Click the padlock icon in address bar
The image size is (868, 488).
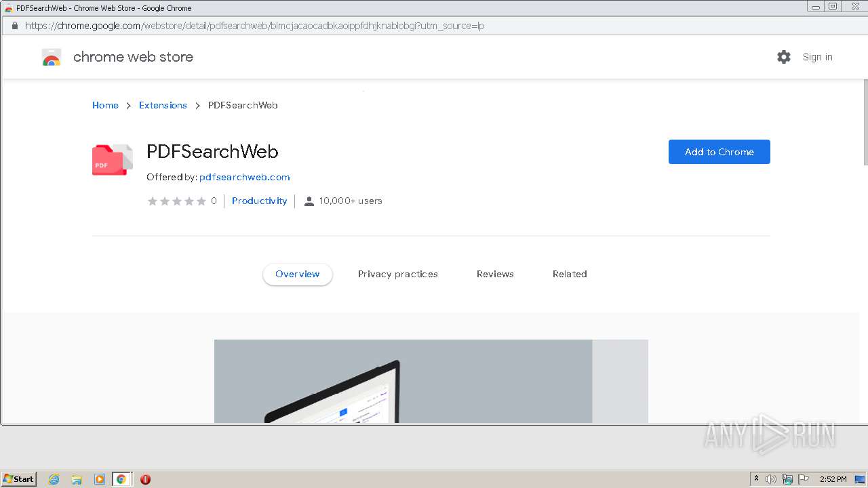(14, 26)
